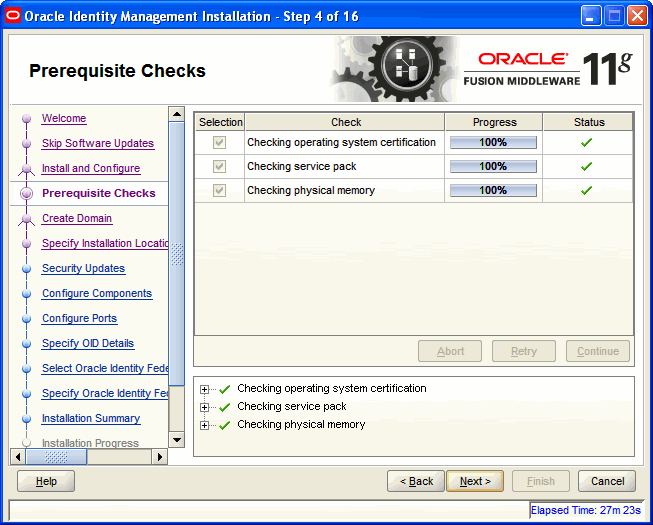Go back with the Back button
The image size is (653, 525).
click(416, 481)
